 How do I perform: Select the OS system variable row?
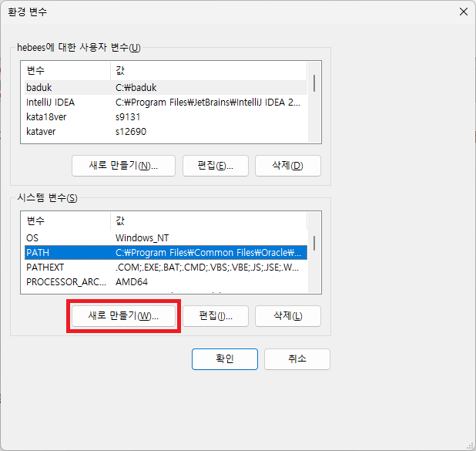[x=166, y=238]
